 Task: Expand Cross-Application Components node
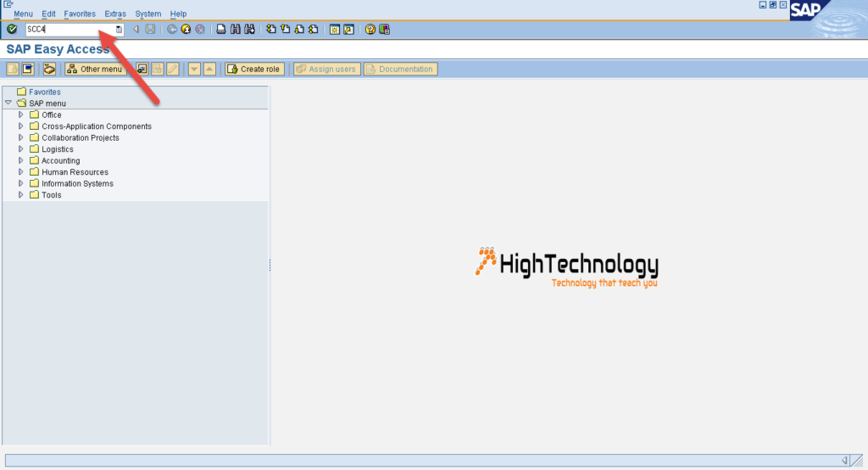[x=21, y=126]
